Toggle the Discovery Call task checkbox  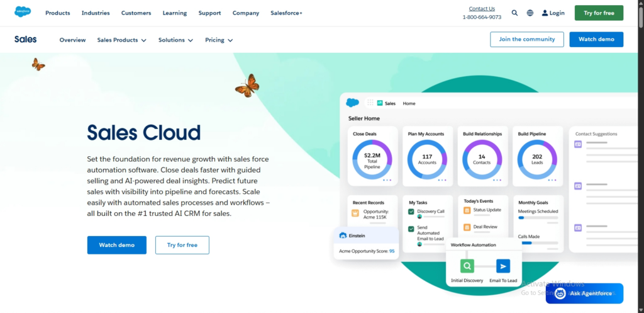[411, 212]
